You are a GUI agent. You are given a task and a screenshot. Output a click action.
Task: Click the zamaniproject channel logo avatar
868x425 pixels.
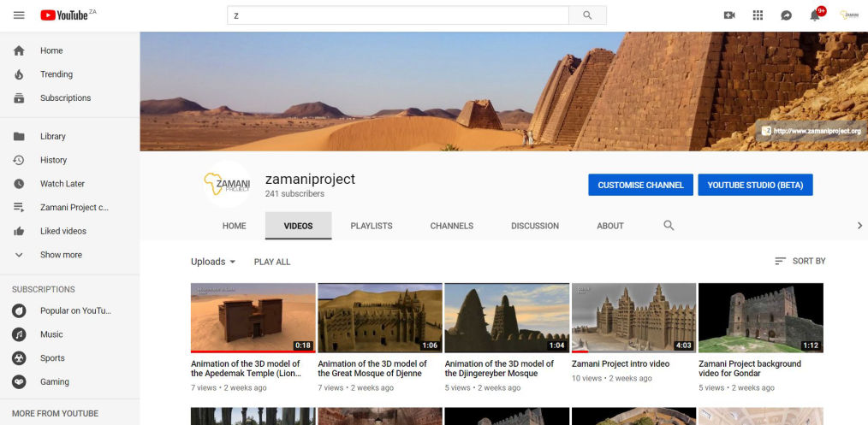tap(227, 184)
